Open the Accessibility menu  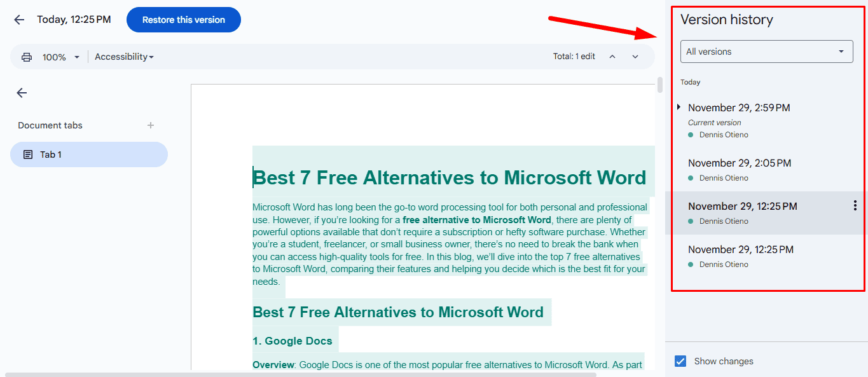coord(125,57)
